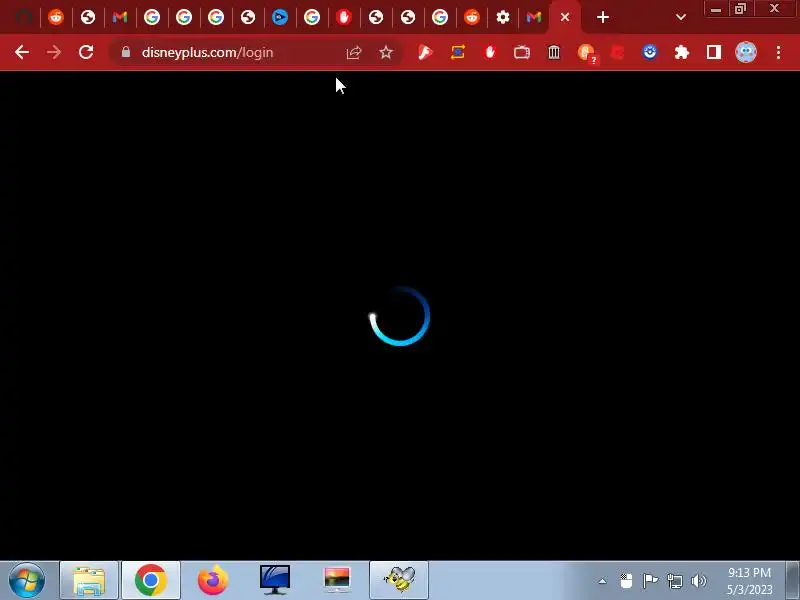The height and width of the screenshot is (600, 800).
Task: Switch to the Google tab beside the blue play tab
Action: (x=312, y=17)
